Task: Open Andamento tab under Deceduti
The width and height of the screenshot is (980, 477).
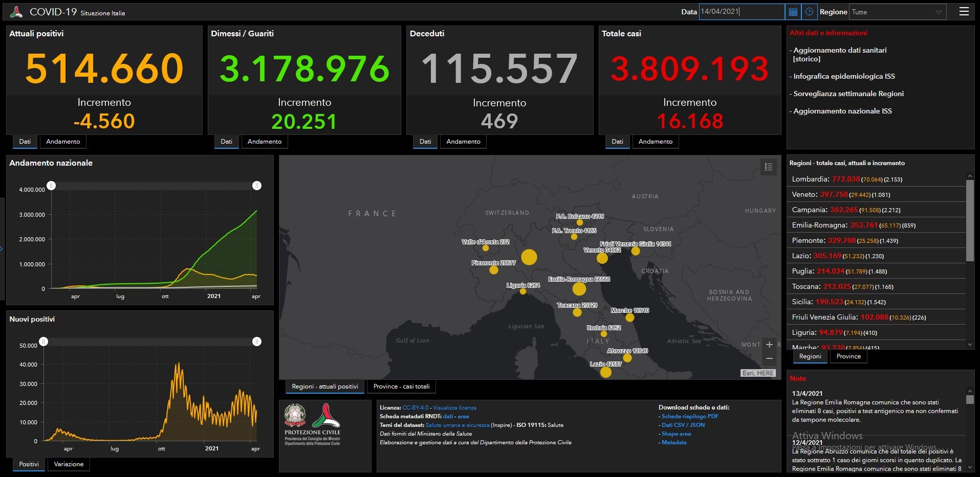Action: click(463, 142)
